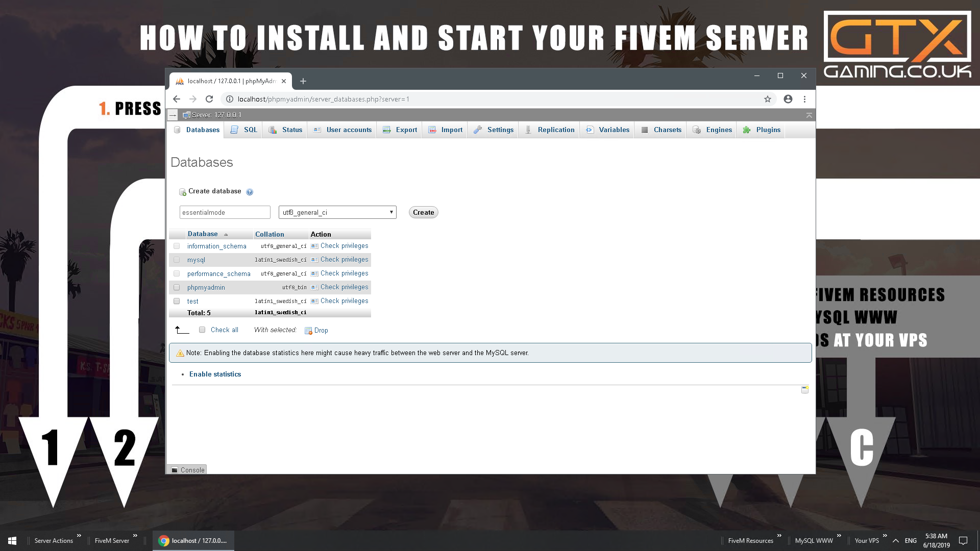Screen dimensions: 980x551
Task: Open the performance_schema database link
Action: 218,273
